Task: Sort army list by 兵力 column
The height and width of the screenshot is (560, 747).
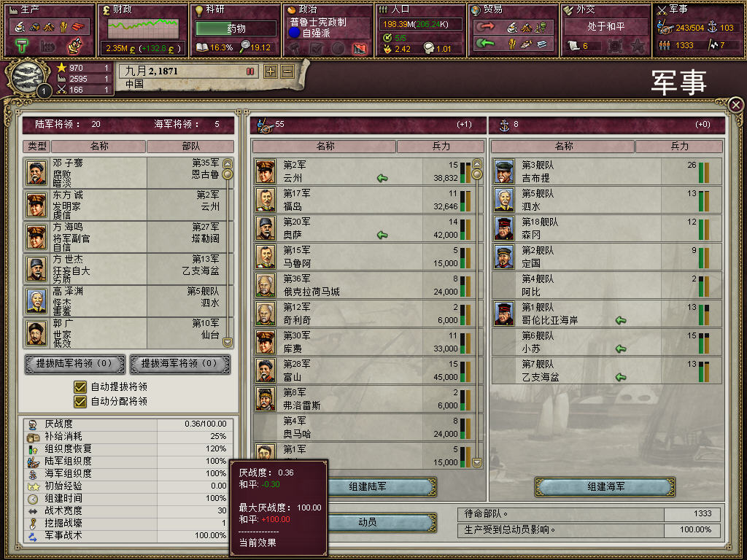Action: (441, 146)
